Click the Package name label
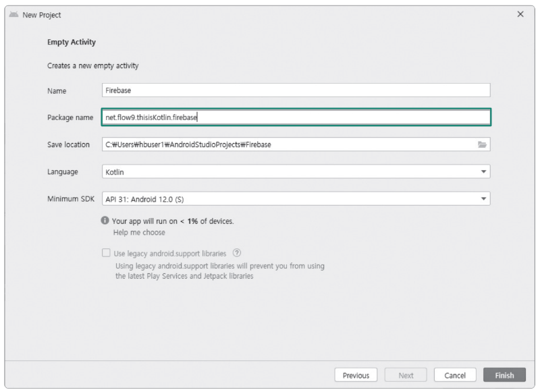540x392 pixels. click(70, 117)
